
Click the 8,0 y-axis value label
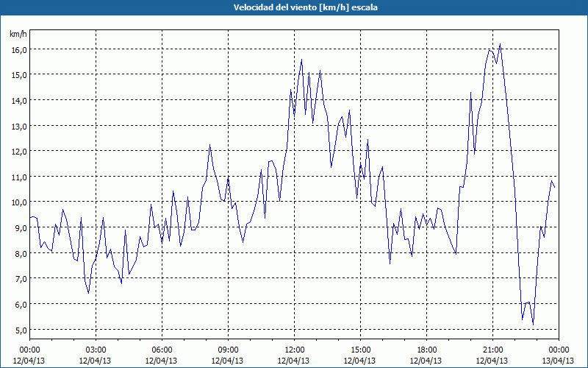click(x=18, y=253)
